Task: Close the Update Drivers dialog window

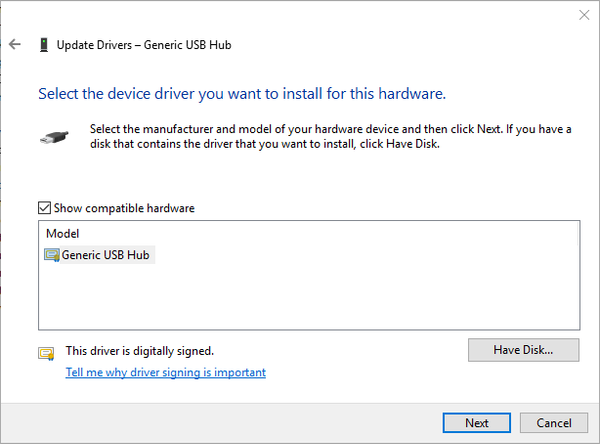Action: pos(583,15)
